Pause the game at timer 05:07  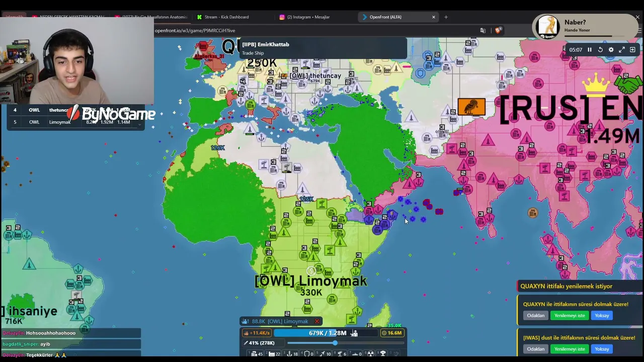click(x=590, y=50)
